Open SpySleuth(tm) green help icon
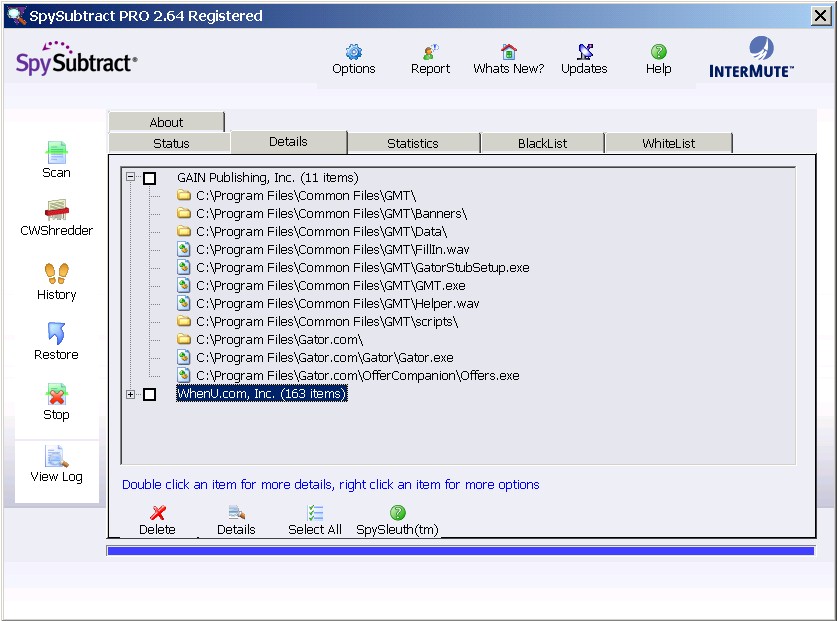Screen dimensions: 838x621 coord(397,513)
